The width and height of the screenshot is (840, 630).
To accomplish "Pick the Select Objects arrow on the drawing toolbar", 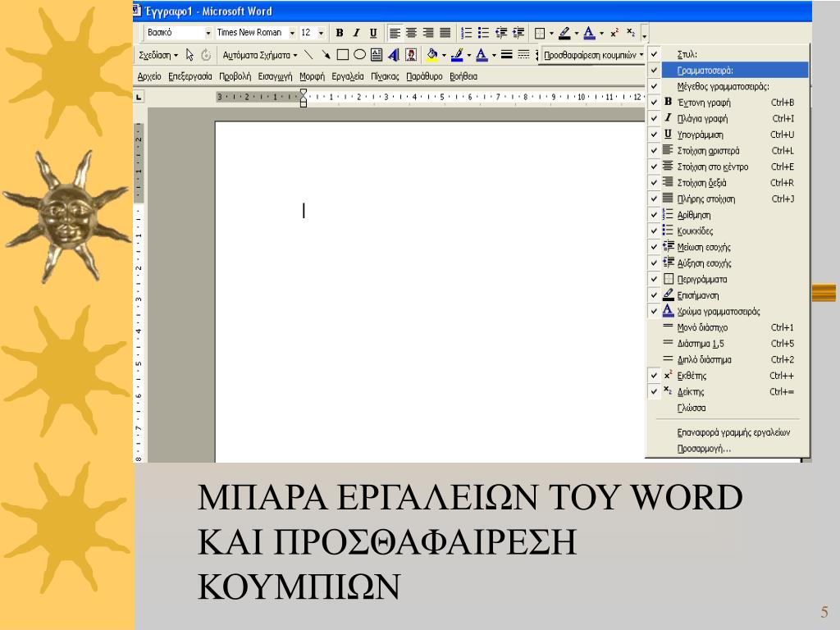I will 189,55.
